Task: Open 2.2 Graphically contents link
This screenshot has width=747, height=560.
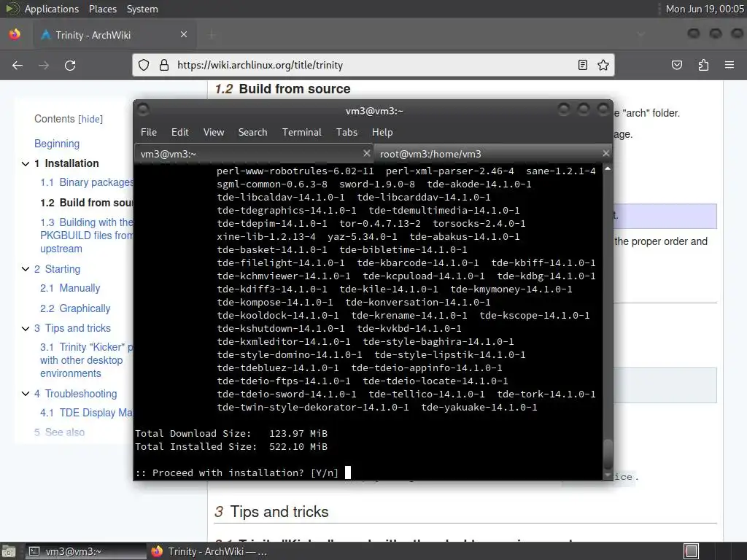Action: coord(75,308)
